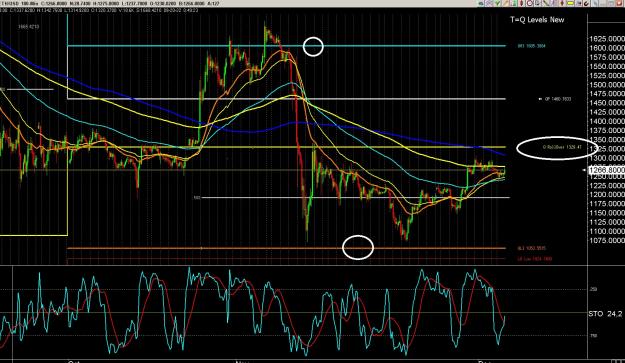Select the yellow horizontal rollover level line
The image size is (625, 363).
(287, 147)
